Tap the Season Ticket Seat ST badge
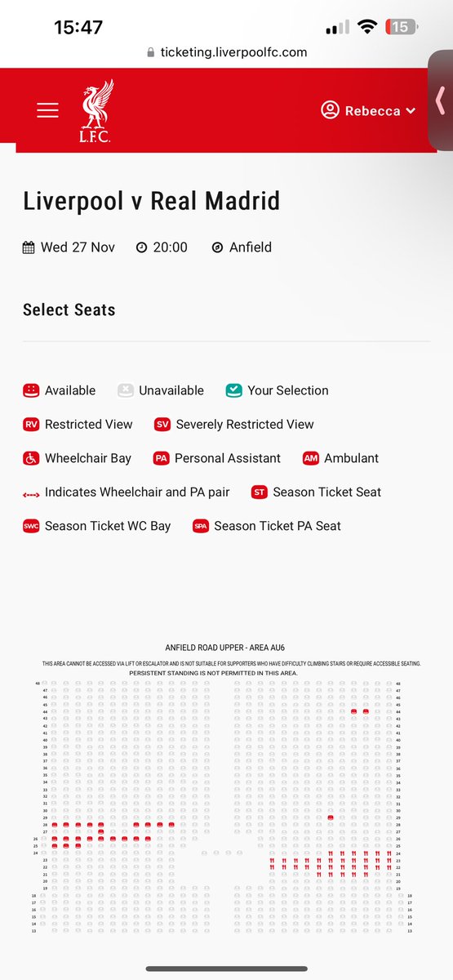This screenshot has width=453, height=980. (x=260, y=492)
